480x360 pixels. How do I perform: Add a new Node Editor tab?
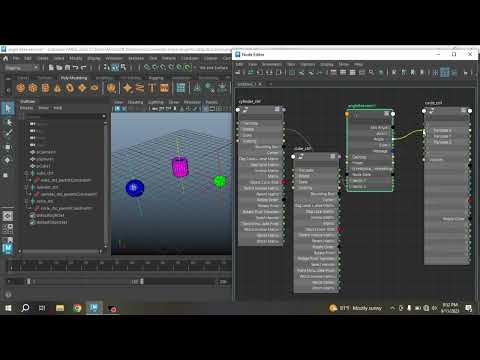coord(270,84)
